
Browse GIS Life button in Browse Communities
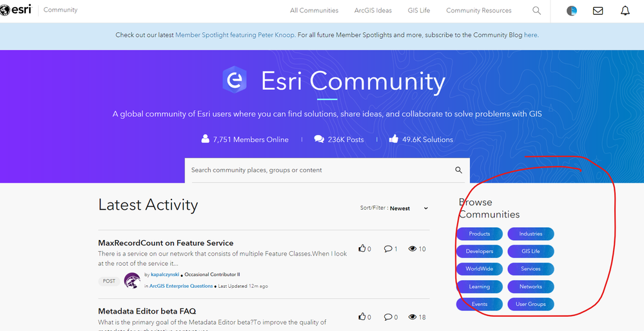531,251
